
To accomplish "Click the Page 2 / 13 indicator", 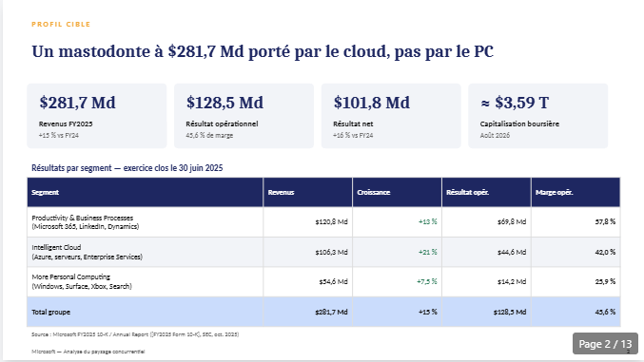I will point(605,344).
